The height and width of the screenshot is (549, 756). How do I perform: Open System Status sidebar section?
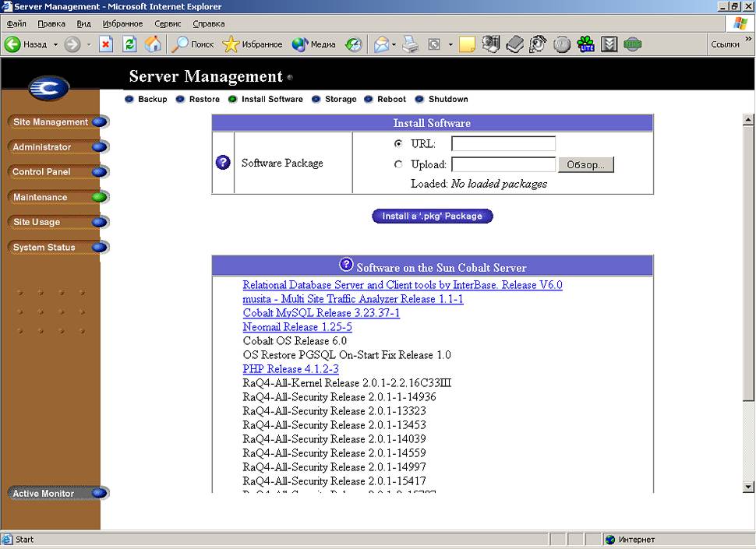pyautogui.click(x=58, y=247)
